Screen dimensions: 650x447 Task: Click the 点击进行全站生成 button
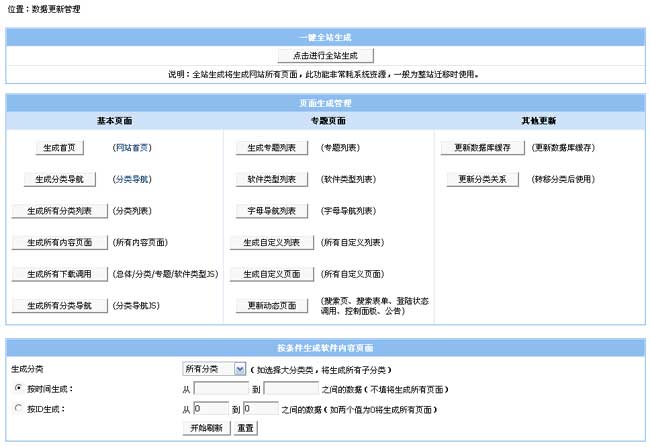pyautogui.click(x=325, y=56)
